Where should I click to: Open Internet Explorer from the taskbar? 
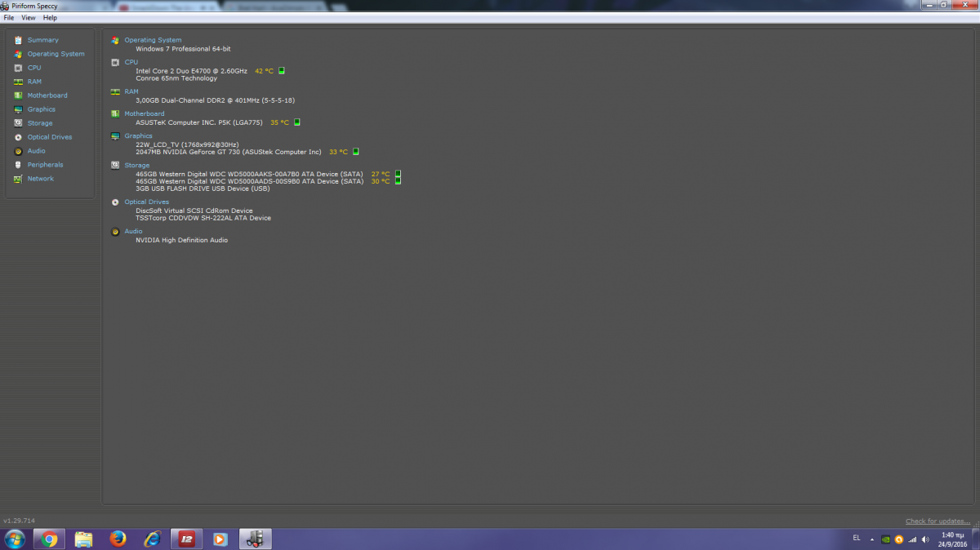(152, 539)
